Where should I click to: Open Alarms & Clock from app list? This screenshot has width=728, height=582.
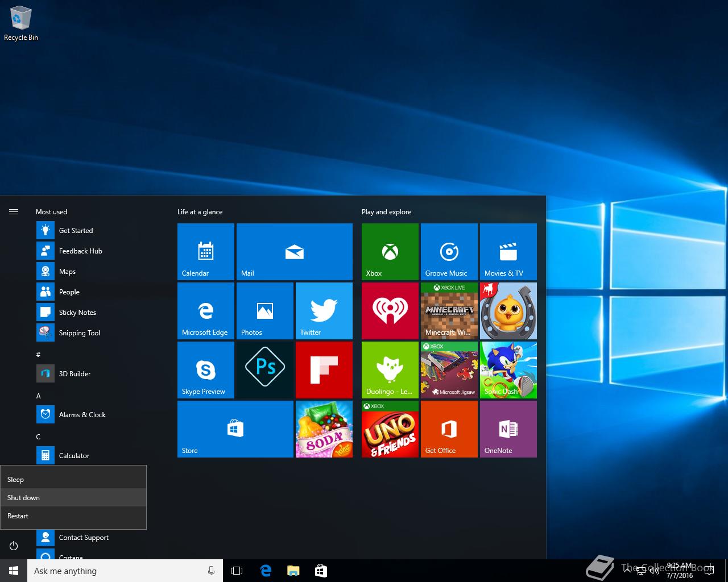[x=82, y=415]
